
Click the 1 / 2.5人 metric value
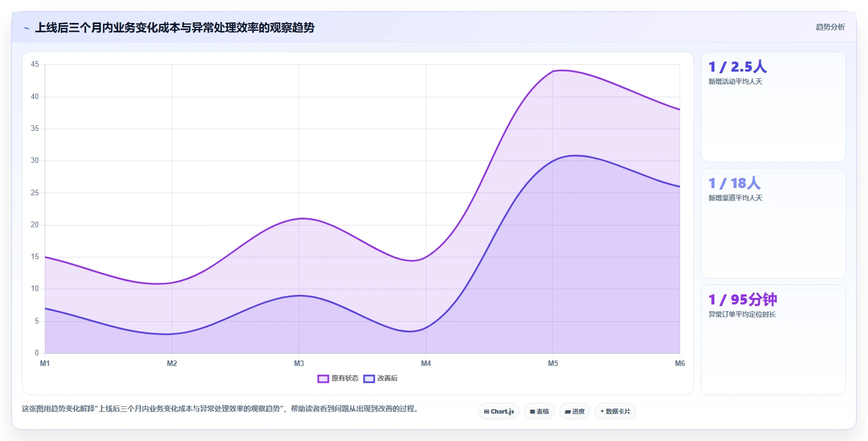(737, 67)
